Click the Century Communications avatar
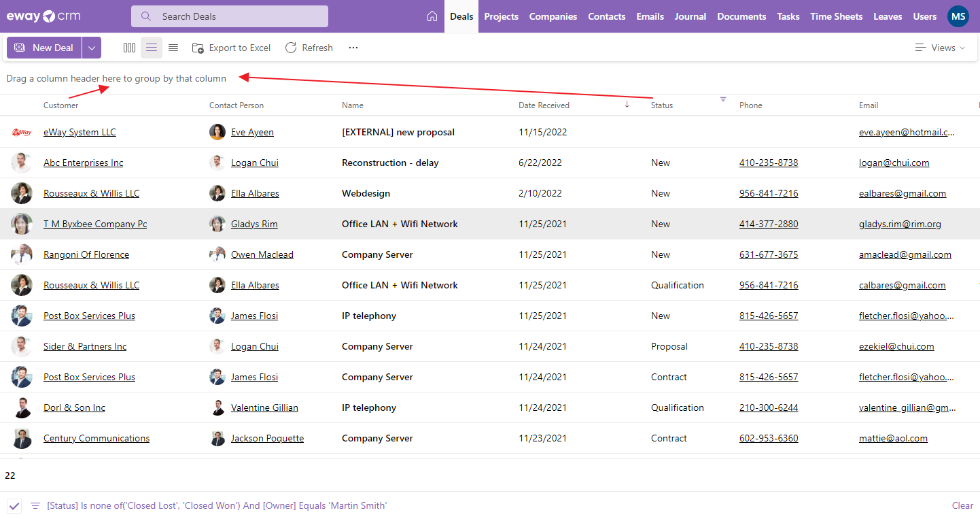 (x=22, y=438)
